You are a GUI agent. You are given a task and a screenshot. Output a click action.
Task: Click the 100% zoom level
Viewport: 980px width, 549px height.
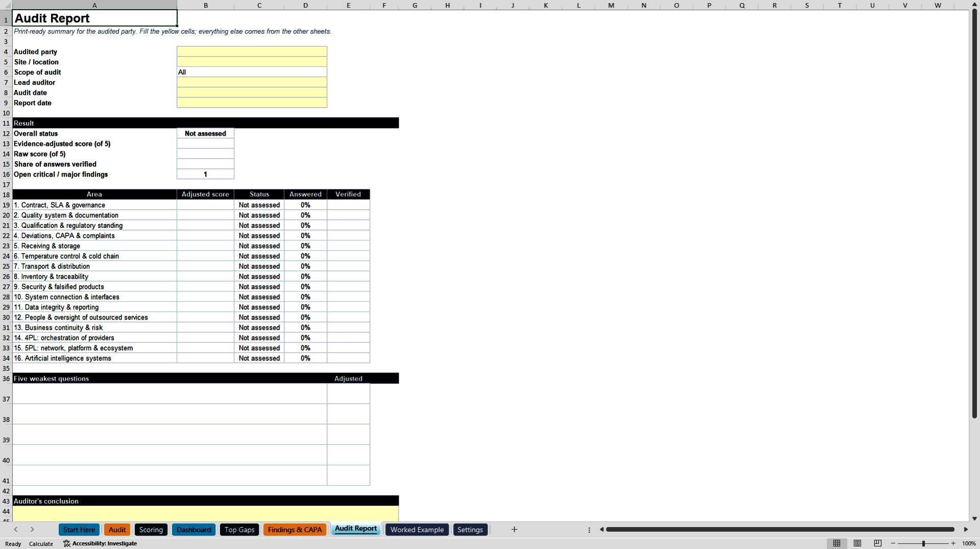[x=969, y=543]
